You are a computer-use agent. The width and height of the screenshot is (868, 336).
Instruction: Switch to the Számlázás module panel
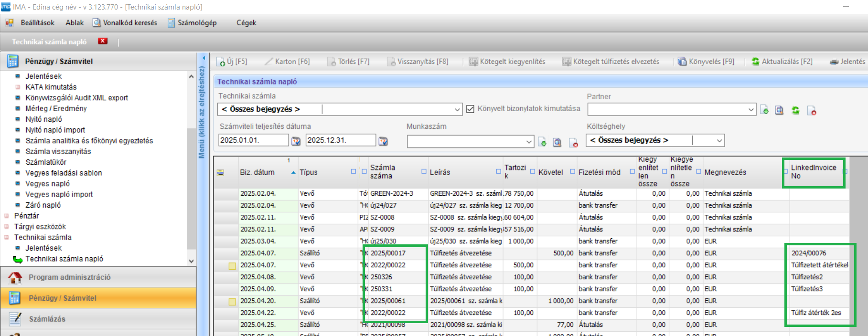tap(47, 319)
